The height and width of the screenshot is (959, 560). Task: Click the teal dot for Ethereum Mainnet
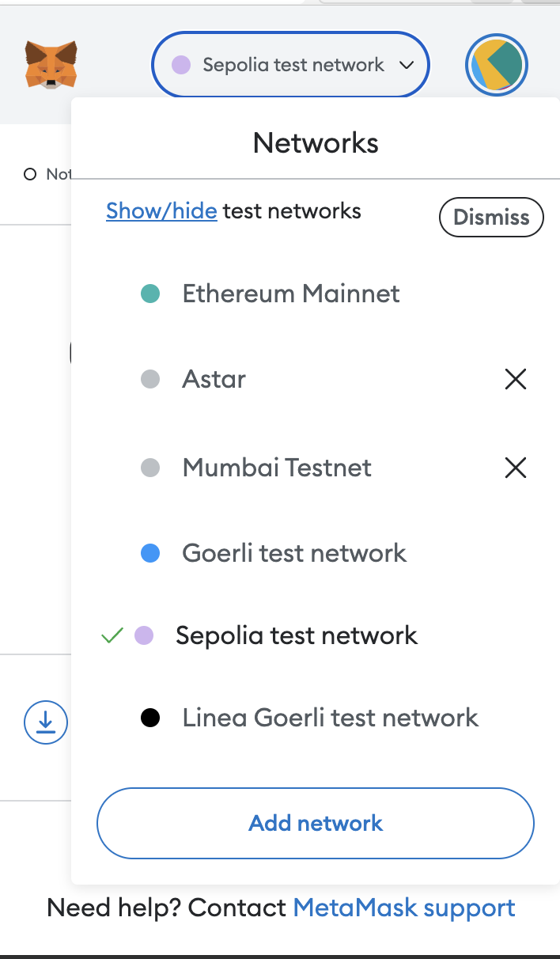click(x=150, y=294)
